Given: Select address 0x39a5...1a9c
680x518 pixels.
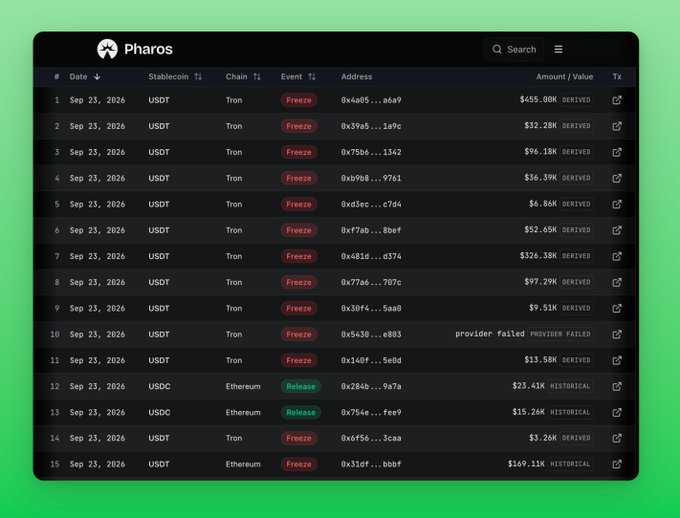Looking at the screenshot, I should [371, 126].
